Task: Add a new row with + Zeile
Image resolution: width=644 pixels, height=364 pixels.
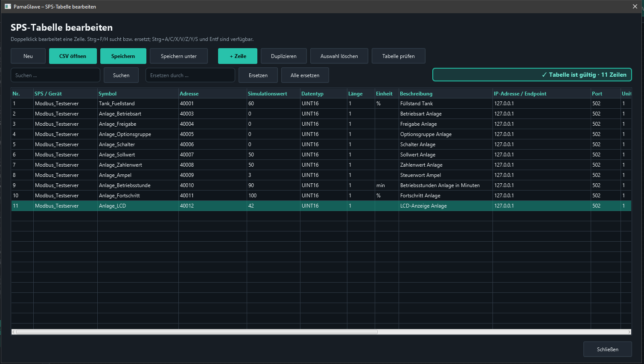Action: 238,56
